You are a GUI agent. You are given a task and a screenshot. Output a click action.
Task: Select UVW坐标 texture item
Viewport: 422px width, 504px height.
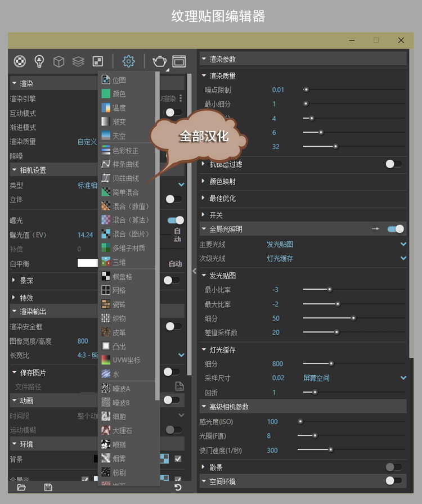127,360
